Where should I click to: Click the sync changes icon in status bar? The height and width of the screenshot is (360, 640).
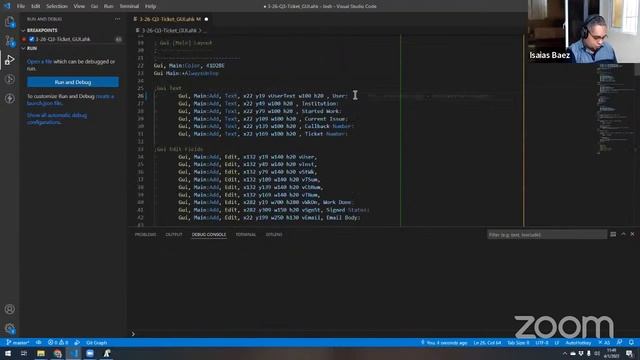point(39,342)
